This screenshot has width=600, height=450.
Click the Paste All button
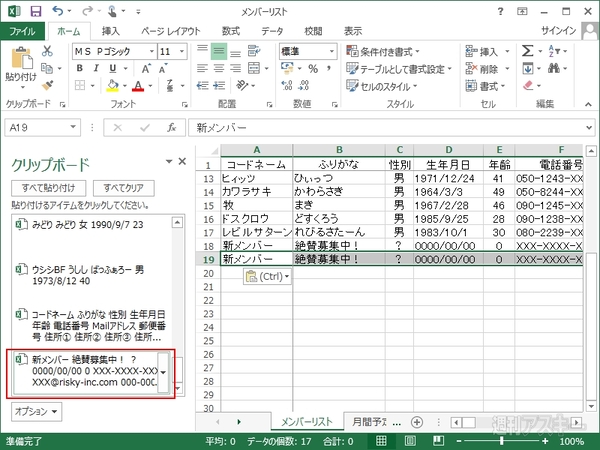(x=48, y=188)
